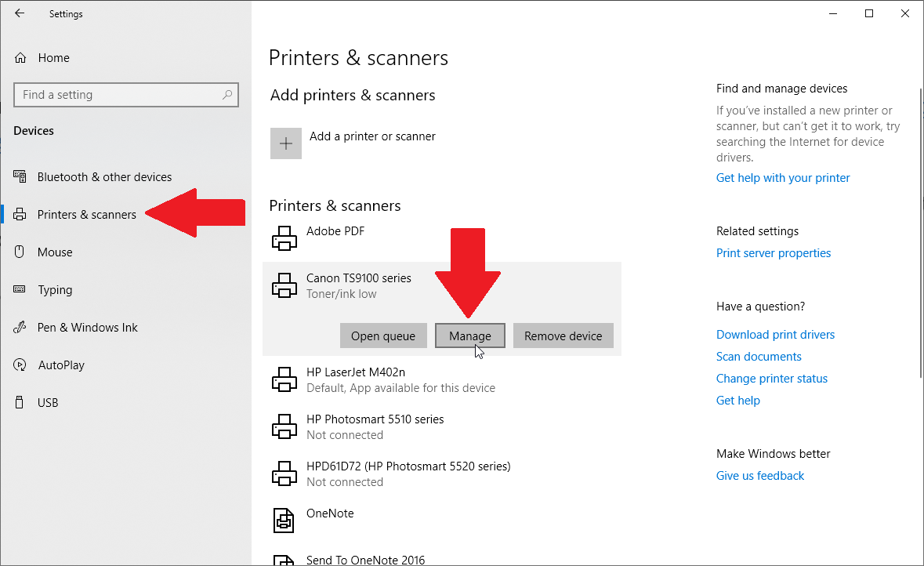Go back with the Settings back arrow

pos(20,13)
